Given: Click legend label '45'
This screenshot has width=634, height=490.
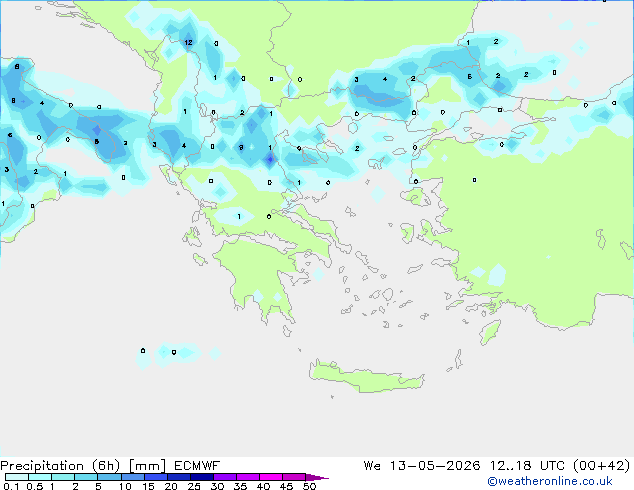Looking at the screenshot, I should point(286,486).
